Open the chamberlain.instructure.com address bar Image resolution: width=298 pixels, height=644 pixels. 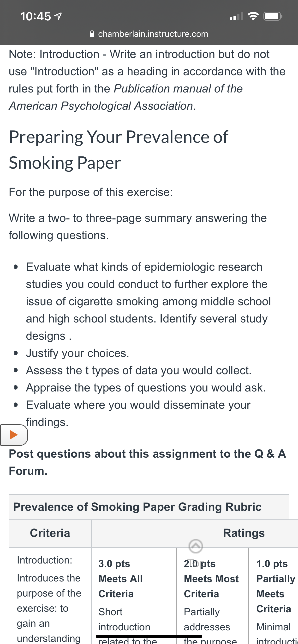[x=149, y=34]
